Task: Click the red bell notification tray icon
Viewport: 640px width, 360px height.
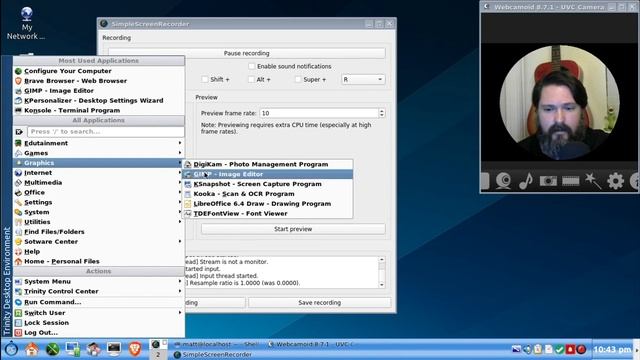Action: (570, 349)
